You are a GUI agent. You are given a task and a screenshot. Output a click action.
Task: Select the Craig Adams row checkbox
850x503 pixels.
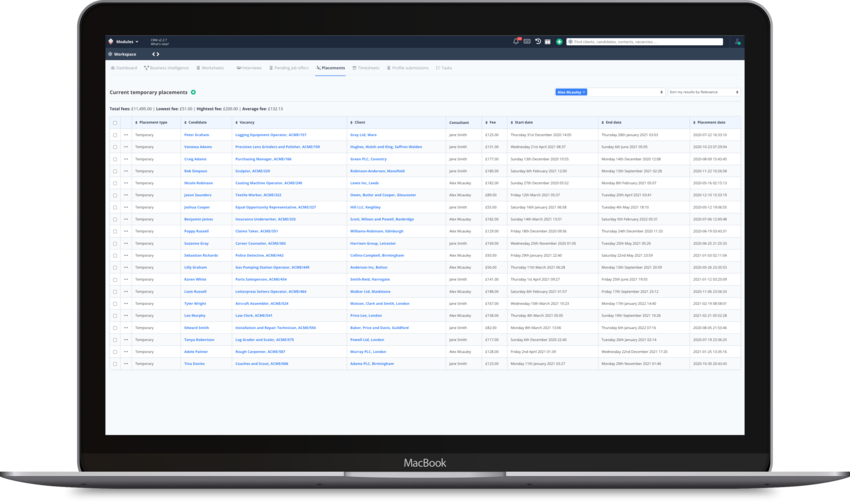(x=115, y=159)
